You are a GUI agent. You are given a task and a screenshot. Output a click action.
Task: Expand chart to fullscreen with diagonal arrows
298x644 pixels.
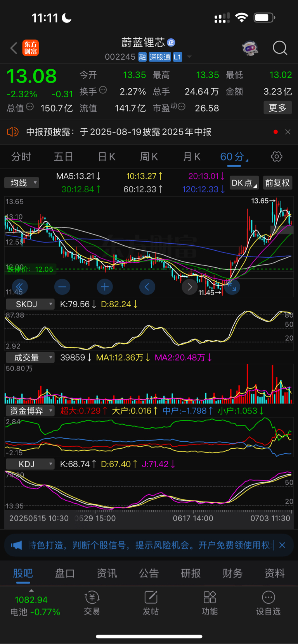click(x=232, y=287)
